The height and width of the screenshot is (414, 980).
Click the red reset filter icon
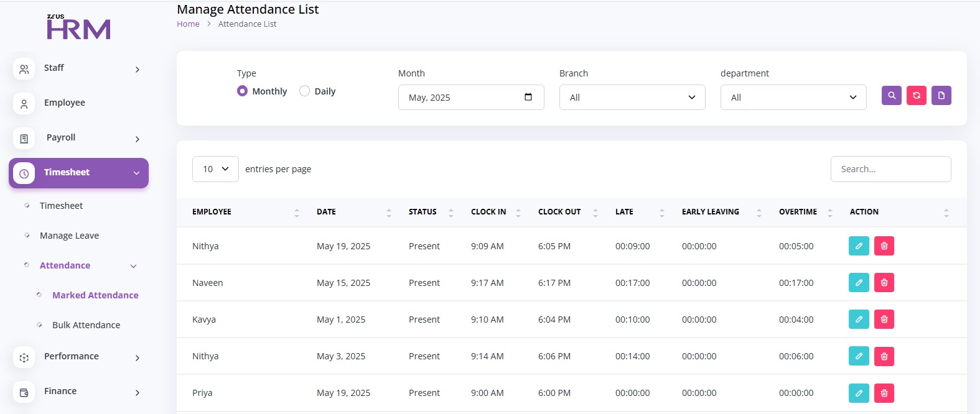[x=916, y=95]
